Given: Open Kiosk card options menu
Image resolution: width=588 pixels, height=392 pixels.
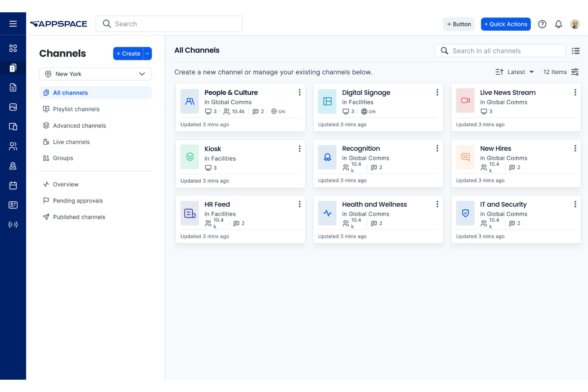Looking at the screenshot, I should [x=300, y=149].
